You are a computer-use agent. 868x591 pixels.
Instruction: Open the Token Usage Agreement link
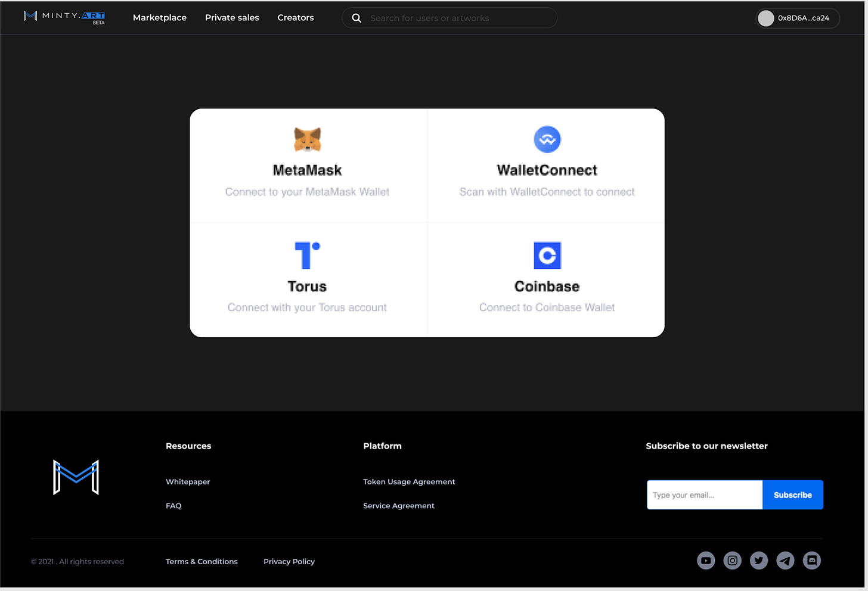tap(409, 481)
